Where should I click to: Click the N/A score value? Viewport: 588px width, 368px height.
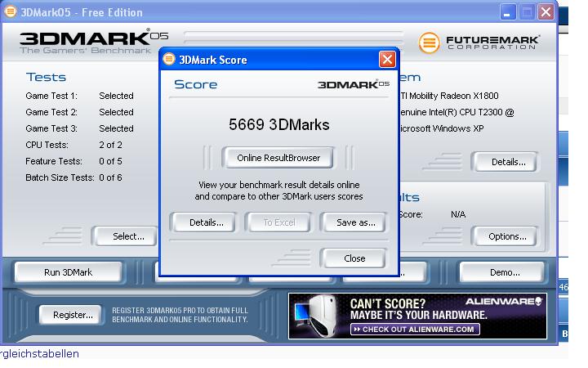[458, 214]
